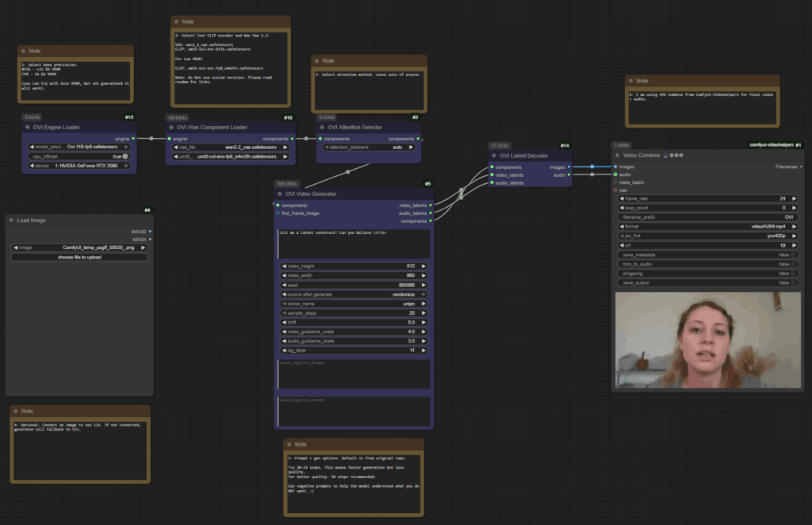This screenshot has width=812, height=525.
Task: Click the Note title above OVI Attention Selector
Action: [x=369, y=61]
